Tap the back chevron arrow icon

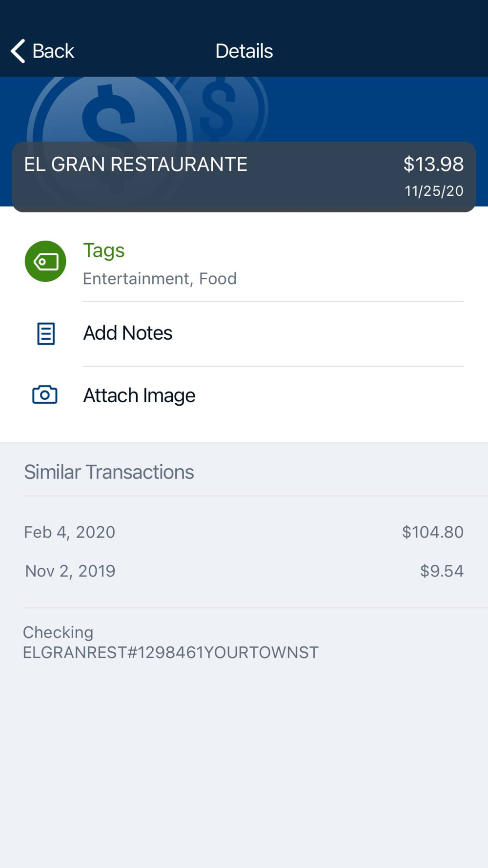pos(18,51)
